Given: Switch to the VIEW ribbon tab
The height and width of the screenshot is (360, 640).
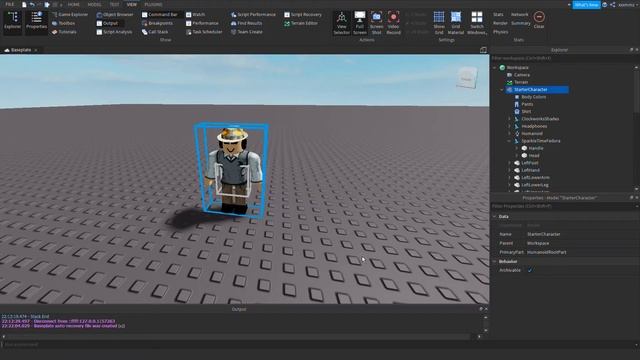Looking at the screenshot, I should point(131,4).
